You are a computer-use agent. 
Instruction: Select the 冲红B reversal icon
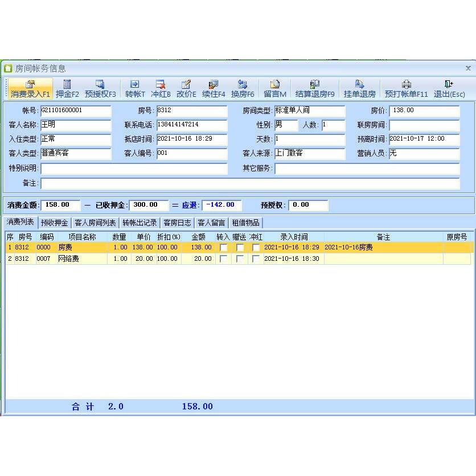point(161,89)
